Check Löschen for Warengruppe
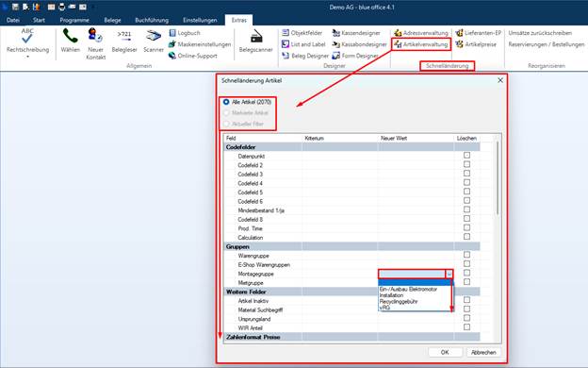Image resolution: width=588 pixels, height=368 pixels. pyautogui.click(x=466, y=255)
